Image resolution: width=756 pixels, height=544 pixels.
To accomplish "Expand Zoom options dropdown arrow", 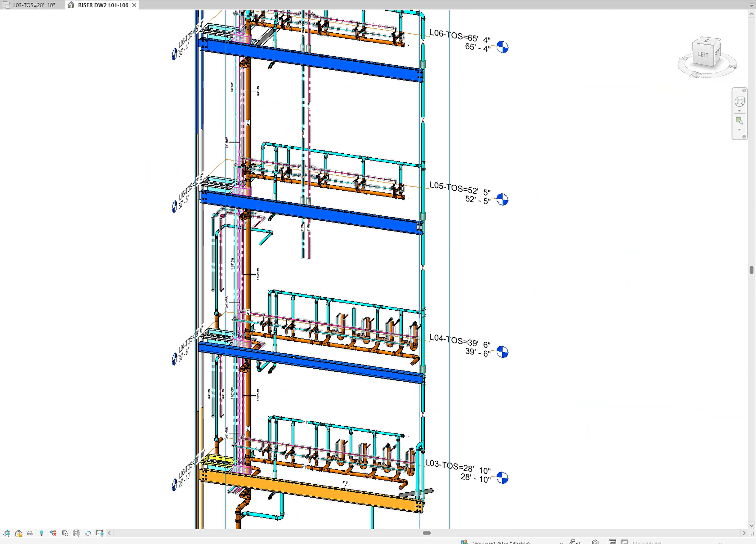I will (x=739, y=129).
